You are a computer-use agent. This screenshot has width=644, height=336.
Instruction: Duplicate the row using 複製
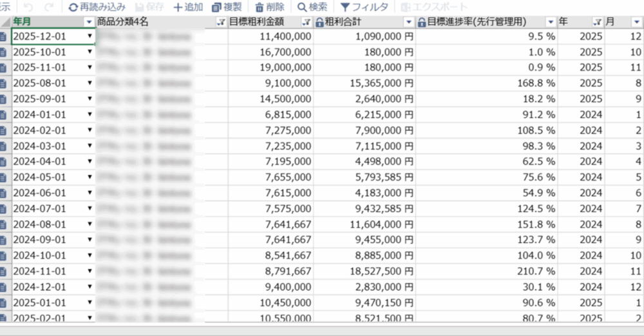[x=228, y=7]
